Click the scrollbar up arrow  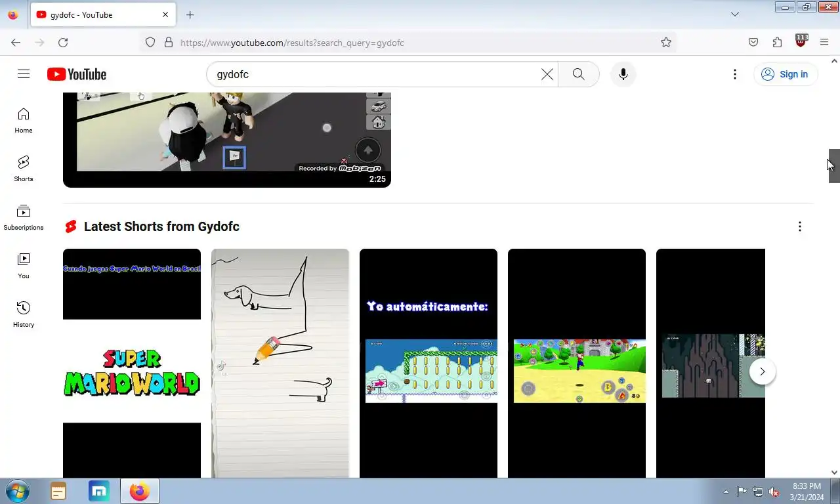click(x=834, y=61)
